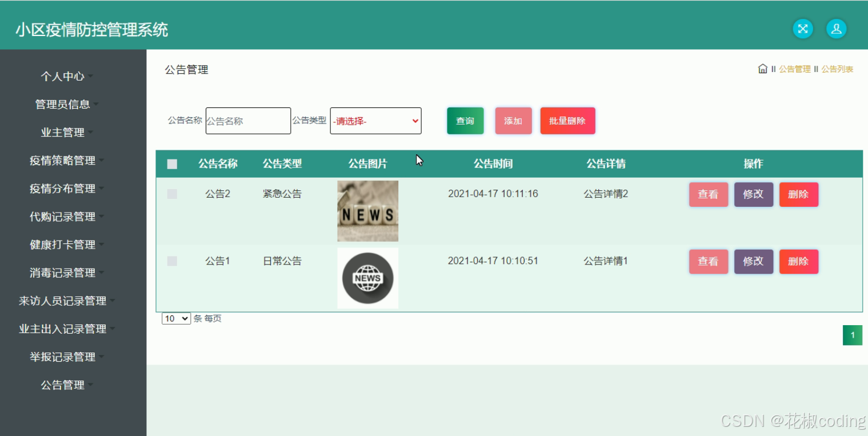Click the fullscreen toggle icon in header

click(802, 29)
